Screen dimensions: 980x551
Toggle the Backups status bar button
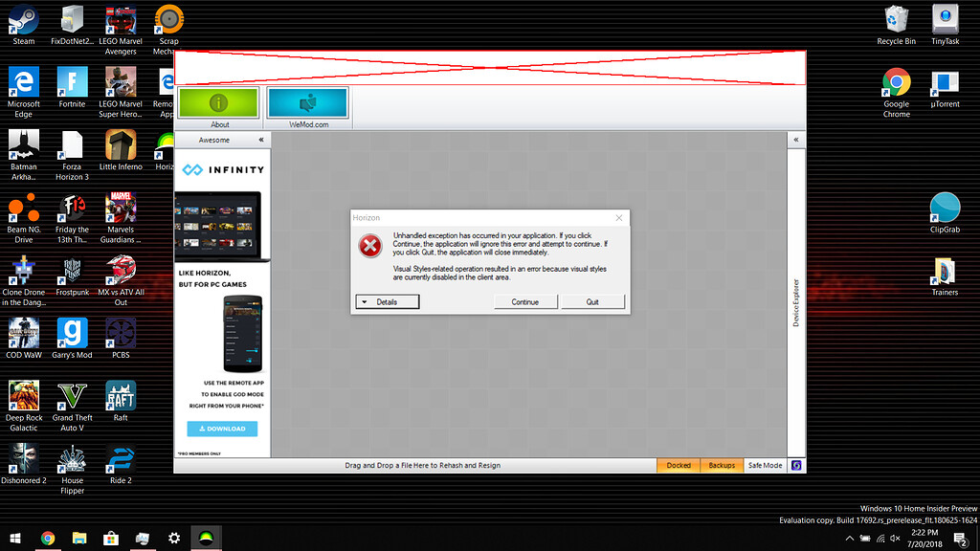pyautogui.click(x=722, y=466)
